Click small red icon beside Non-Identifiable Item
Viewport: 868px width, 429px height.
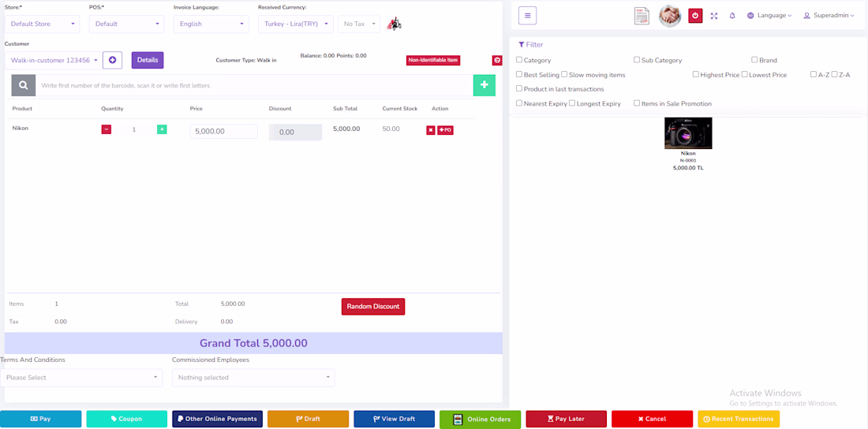click(x=497, y=60)
